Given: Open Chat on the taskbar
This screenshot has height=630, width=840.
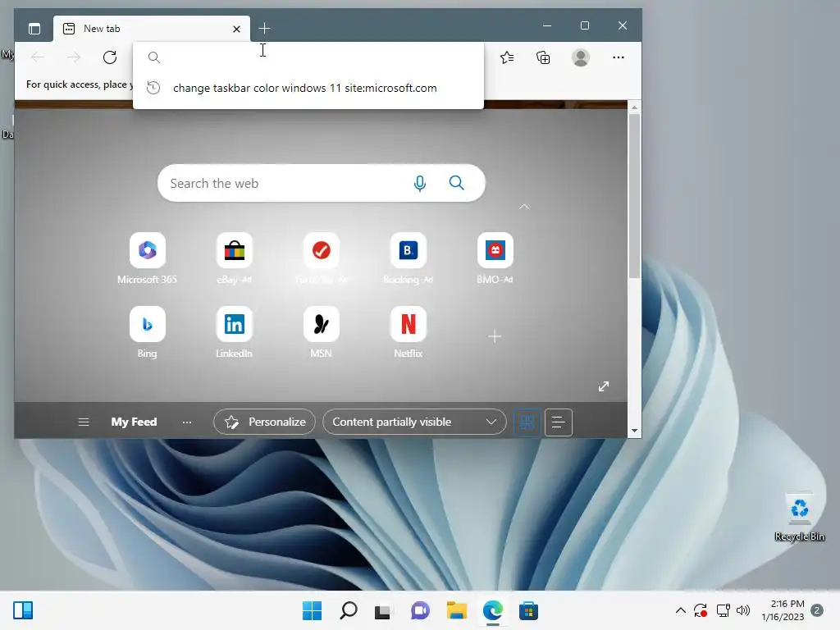Looking at the screenshot, I should (420, 610).
